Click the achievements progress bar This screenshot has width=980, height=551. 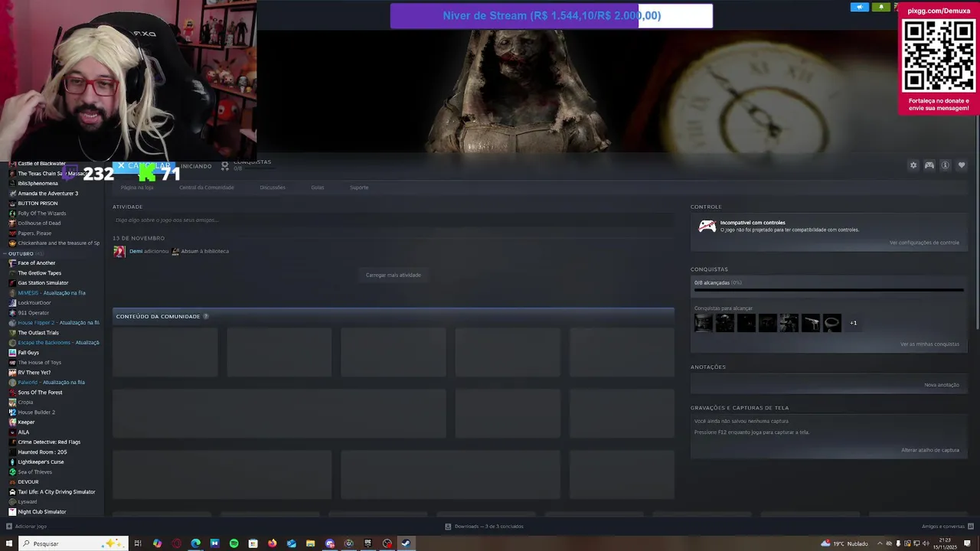828,290
